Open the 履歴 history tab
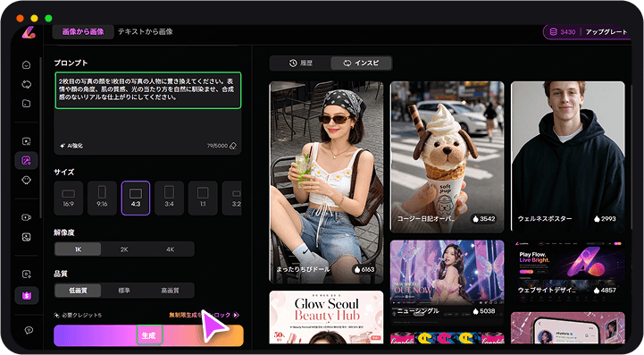The height and width of the screenshot is (355, 644). coord(300,63)
